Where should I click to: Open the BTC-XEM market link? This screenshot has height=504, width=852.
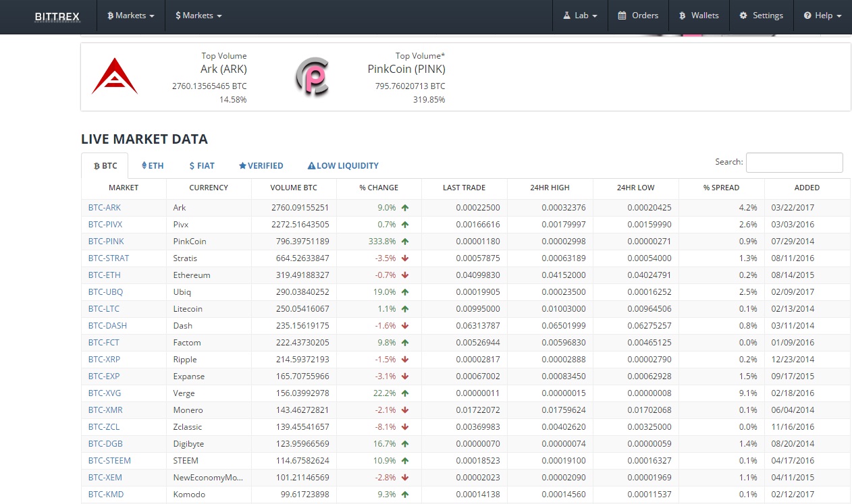(x=105, y=478)
